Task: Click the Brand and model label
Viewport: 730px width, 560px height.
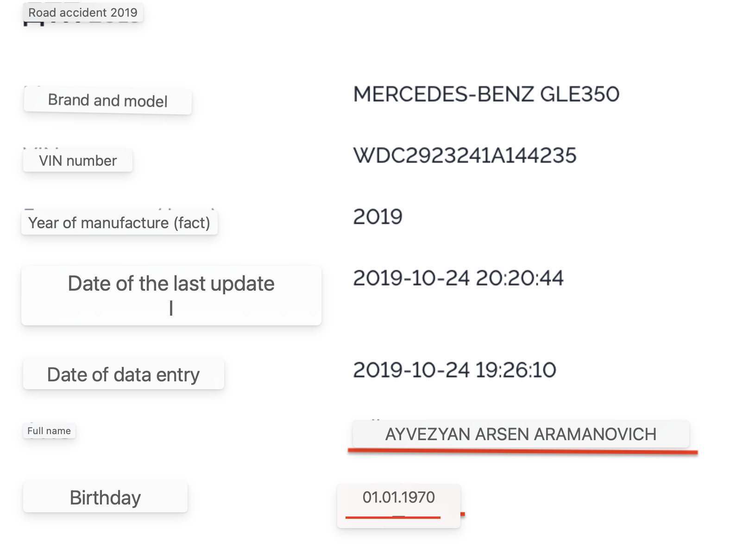Action: tap(107, 100)
